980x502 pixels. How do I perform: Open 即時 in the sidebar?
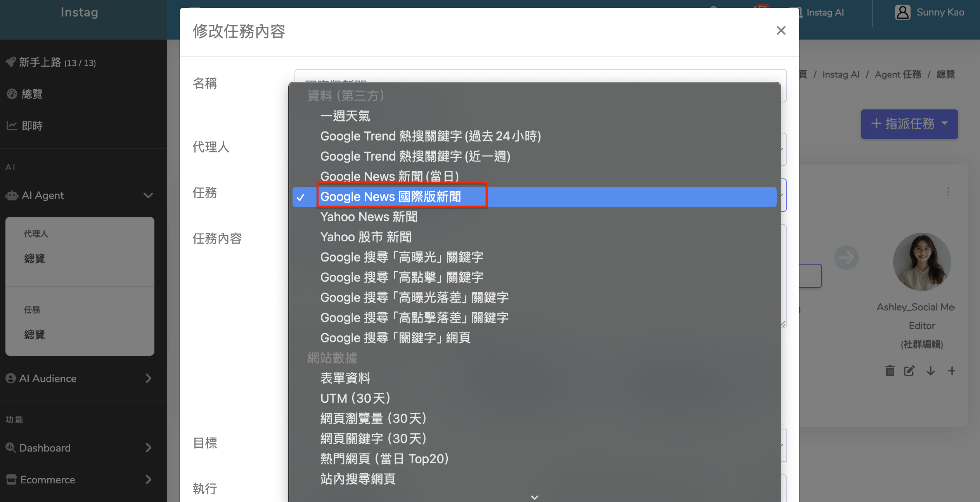tap(32, 126)
